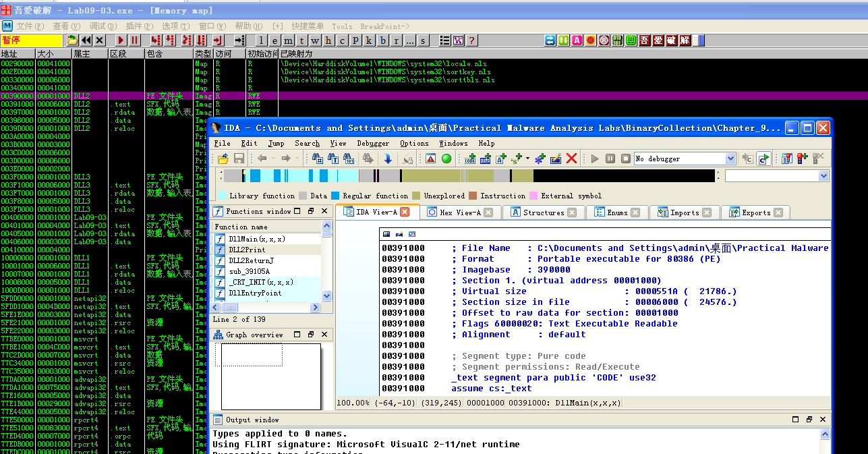Viewport: 868px width, 454px height.
Task: Switch to the Enums tab in IDA
Action: pyautogui.click(x=616, y=212)
